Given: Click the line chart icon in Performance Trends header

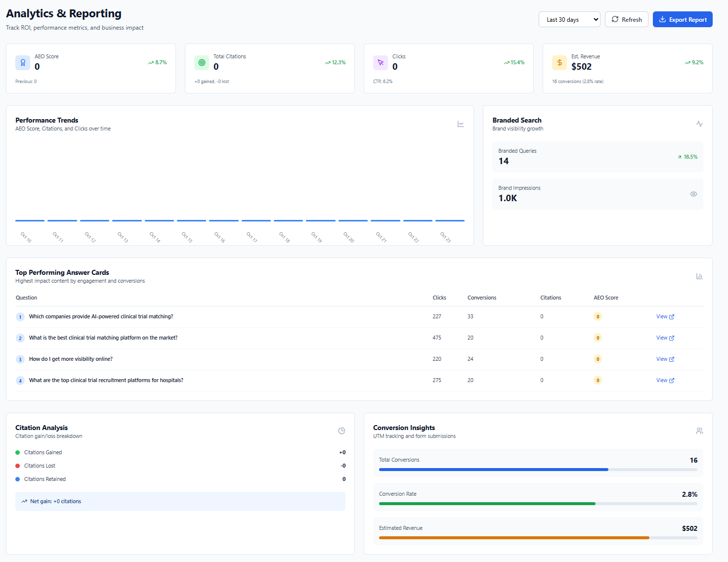Looking at the screenshot, I should (x=461, y=124).
